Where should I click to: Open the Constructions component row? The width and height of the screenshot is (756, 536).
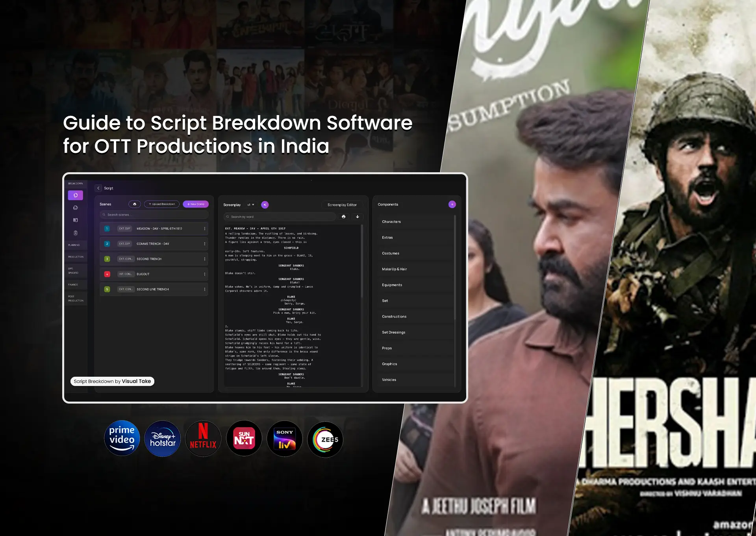pyautogui.click(x=415, y=316)
